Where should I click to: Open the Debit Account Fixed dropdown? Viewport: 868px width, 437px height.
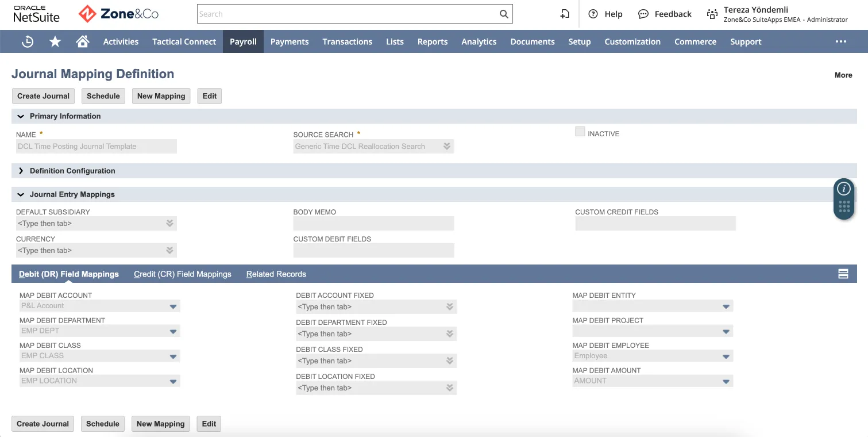pos(450,307)
